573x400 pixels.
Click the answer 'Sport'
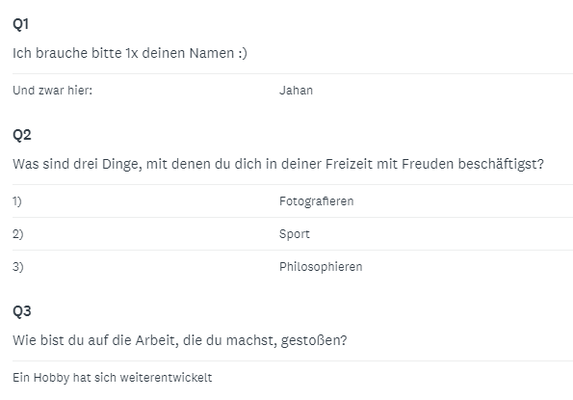pos(295,234)
